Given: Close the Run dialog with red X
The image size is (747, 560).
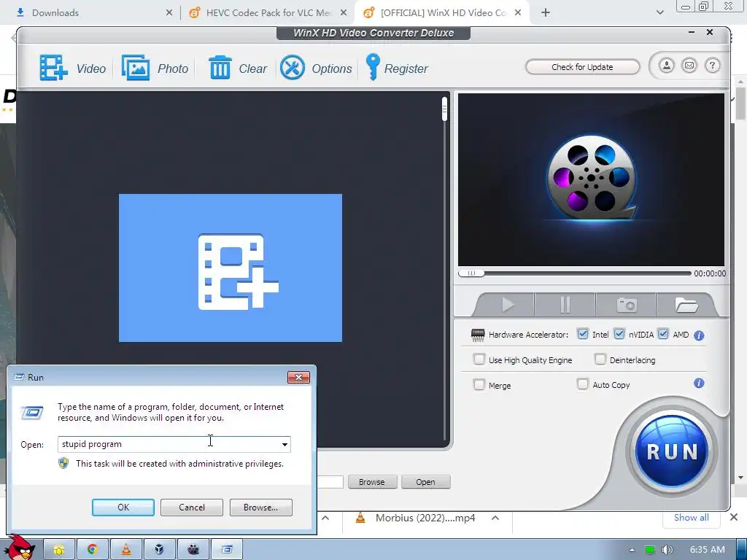Looking at the screenshot, I should (298, 377).
